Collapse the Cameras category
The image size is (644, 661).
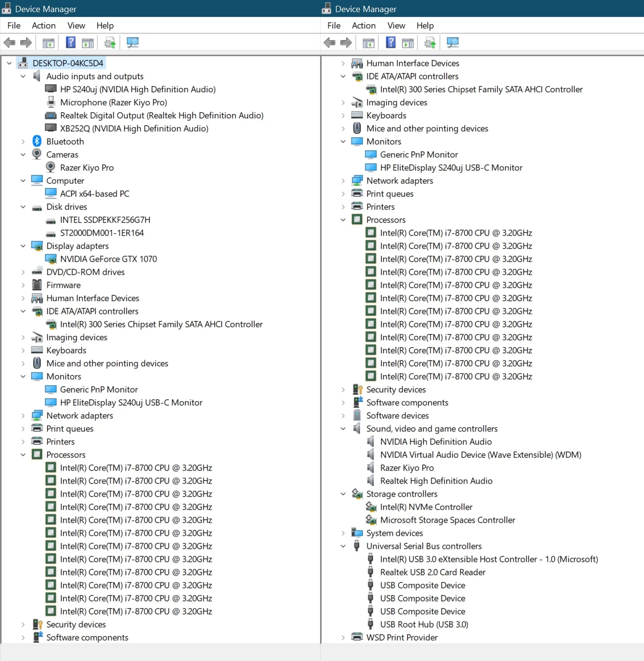[x=23, y=154]
